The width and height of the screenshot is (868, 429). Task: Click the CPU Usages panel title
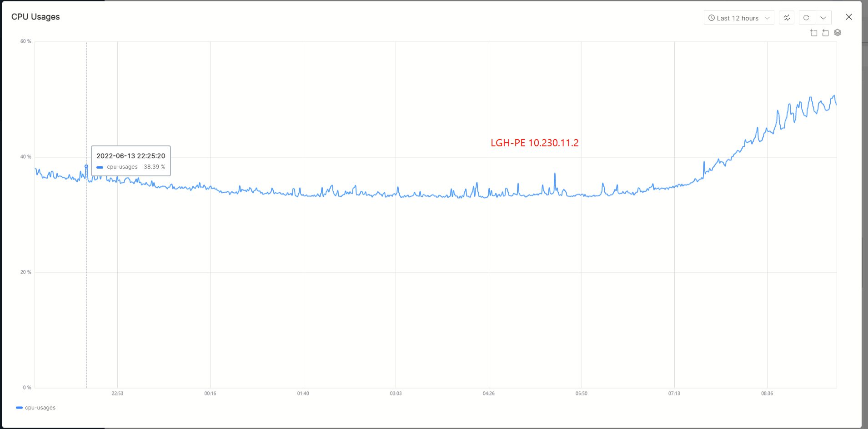(x=35, y=17)
